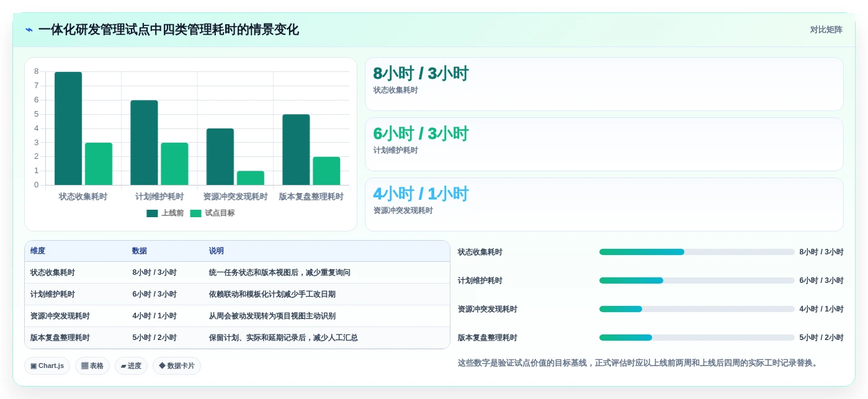Screen dimensions: 868x399
Task: Click the 上线前 bar for 计划维护耗时
Action: tap(144, 143)
